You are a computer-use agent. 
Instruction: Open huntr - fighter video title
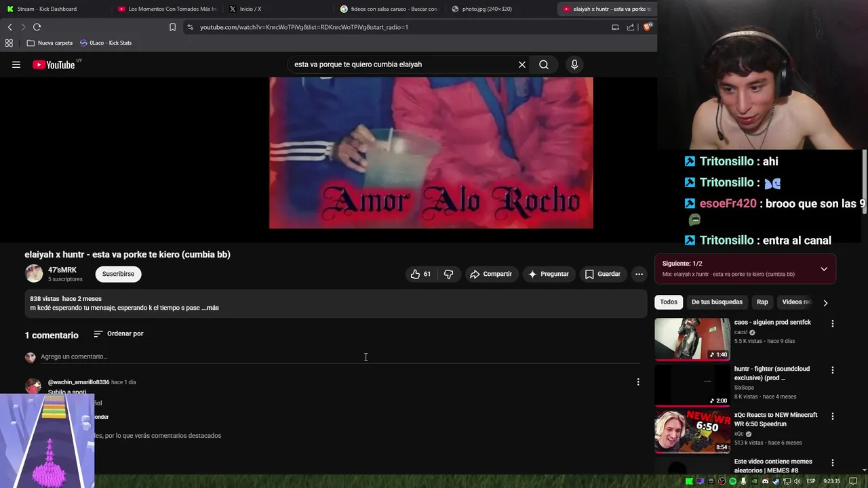coord(772,373)
